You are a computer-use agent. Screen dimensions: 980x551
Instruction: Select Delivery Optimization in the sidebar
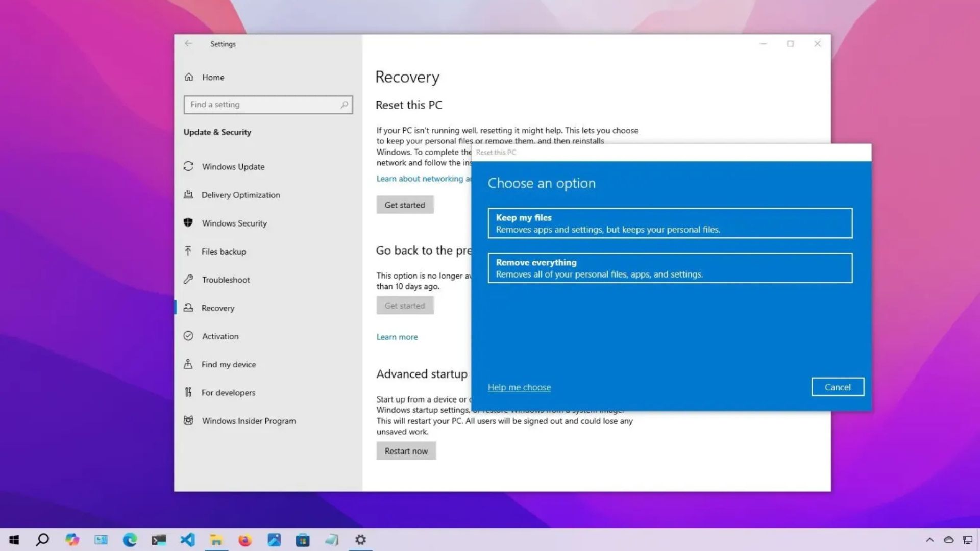pos(240,195)
